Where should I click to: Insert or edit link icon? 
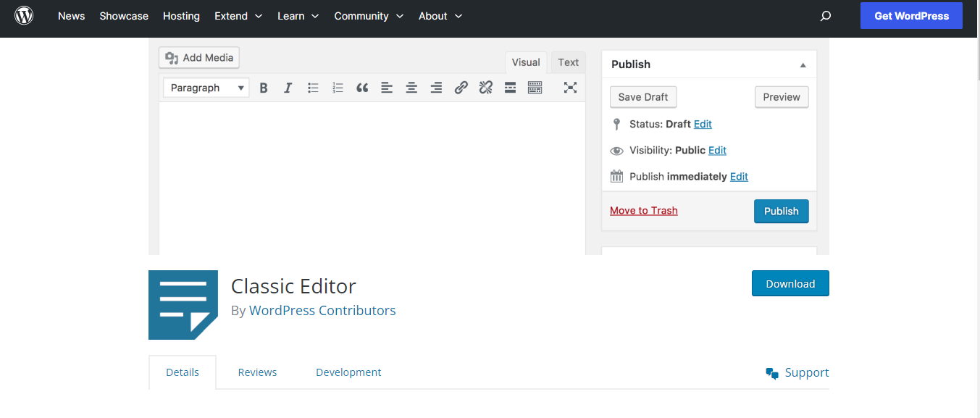click(461, 88)
